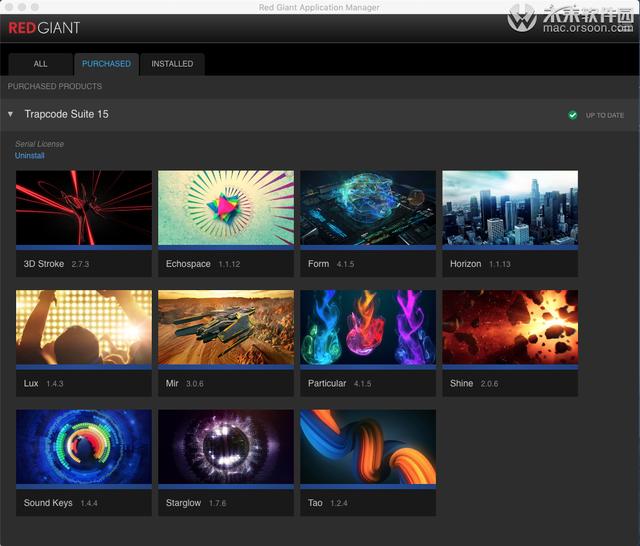The height and width of the screenshot is (546, 640).
Task: Close the window with the title bar button
Action: pyautogui.click(x=9, y=7)
